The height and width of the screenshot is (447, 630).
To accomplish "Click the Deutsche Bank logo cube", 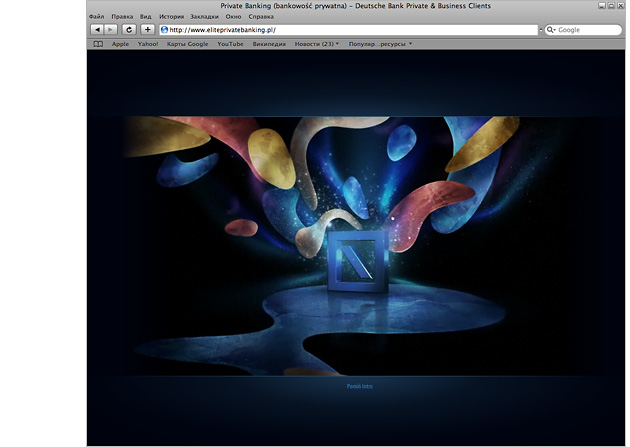I will (x=356, y=262).
